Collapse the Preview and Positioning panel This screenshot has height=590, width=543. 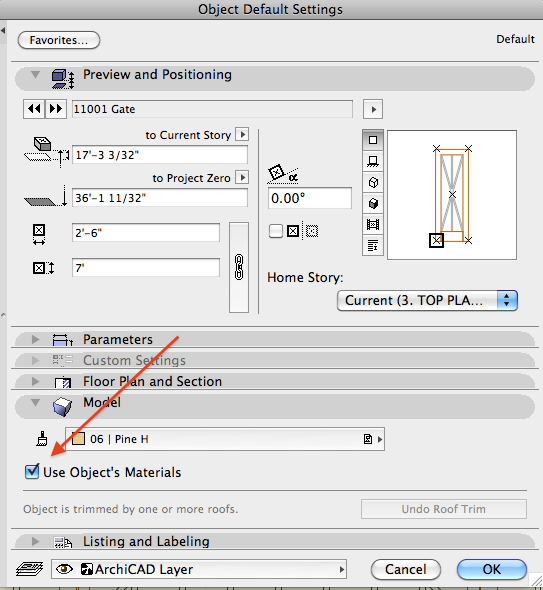click(35, 75)
